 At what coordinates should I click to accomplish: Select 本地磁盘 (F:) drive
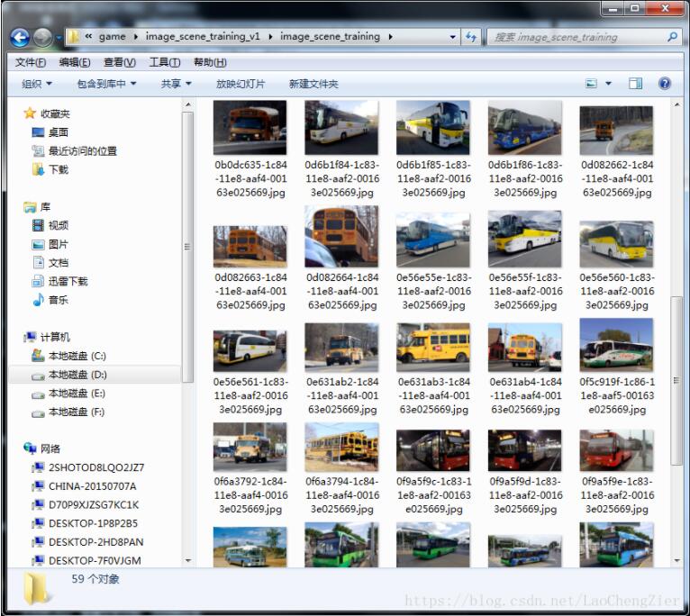(x=68, y=412)
